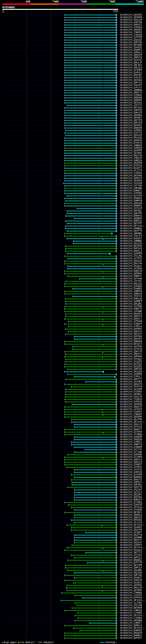Select the AV559002 query name
146x644 pixels.
8,7
